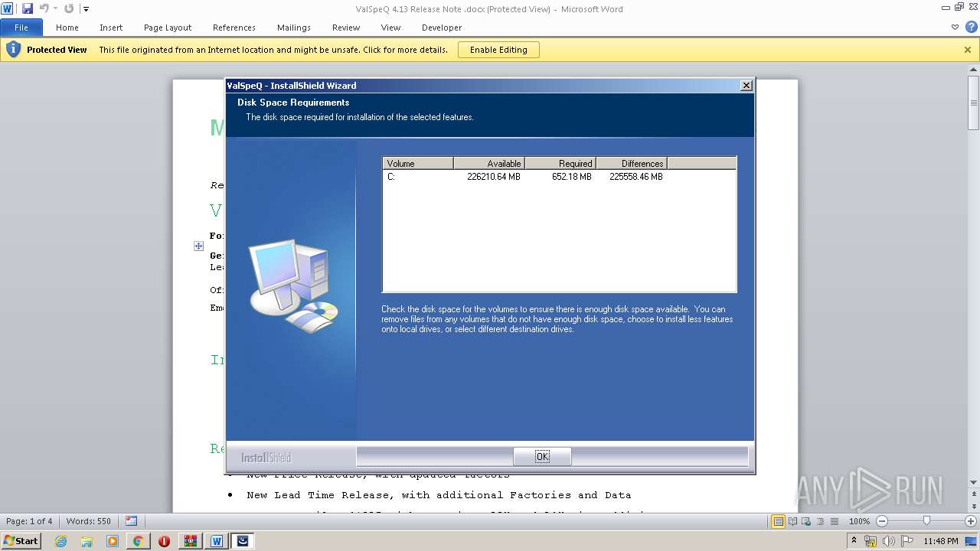Click the zoom slider handle

tap(926, 521)
